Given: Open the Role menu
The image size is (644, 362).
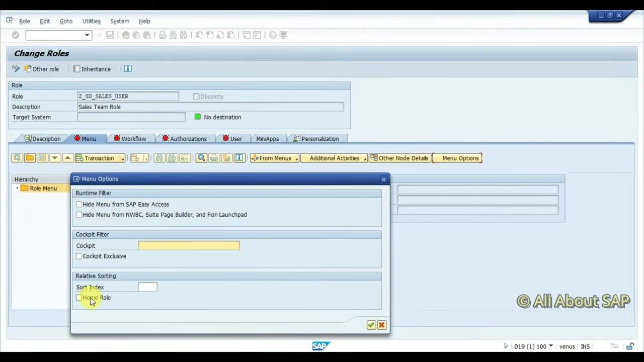Looking at the screenshot, I should click(x=25, y=21).
